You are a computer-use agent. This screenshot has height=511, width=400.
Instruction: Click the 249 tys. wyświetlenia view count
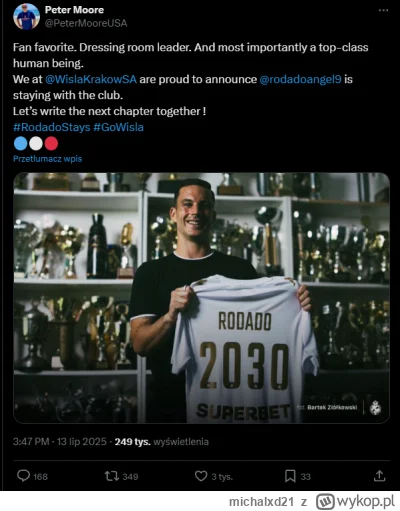coord(162,442)
